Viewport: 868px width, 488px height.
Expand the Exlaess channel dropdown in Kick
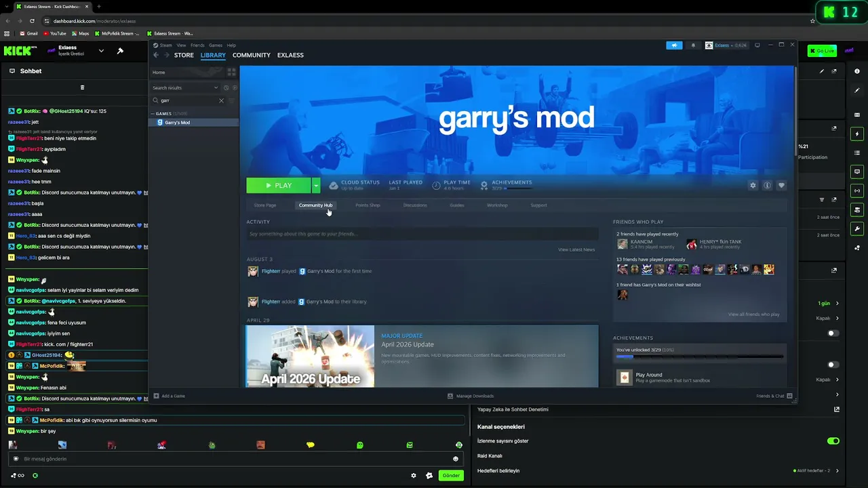[101, 51]
